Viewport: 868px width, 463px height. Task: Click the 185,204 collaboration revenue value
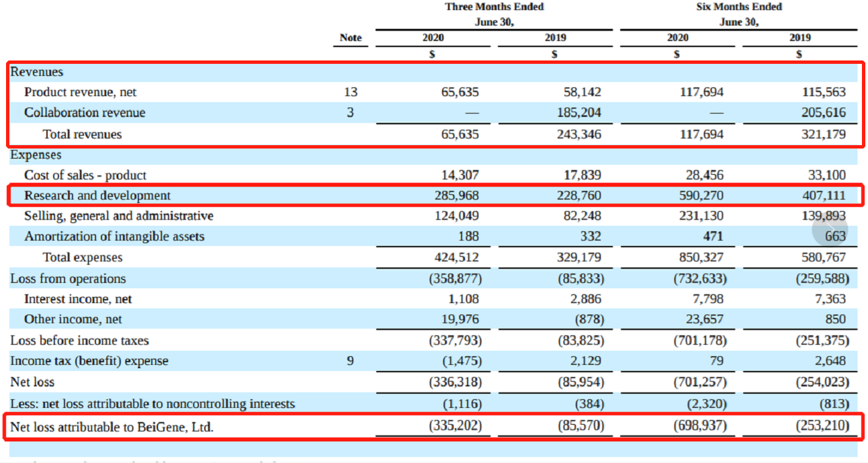[x=578, y=112]
